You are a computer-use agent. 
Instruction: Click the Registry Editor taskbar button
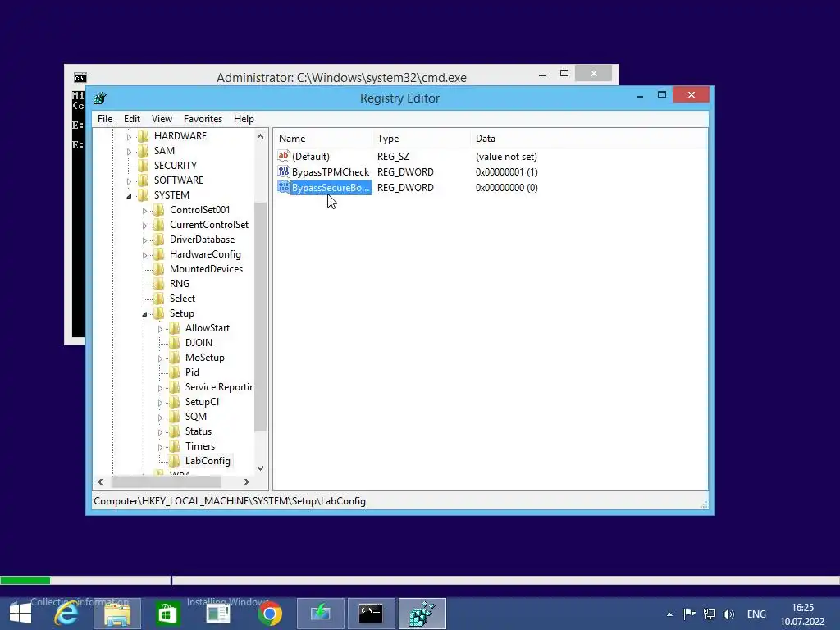[422, 614]
